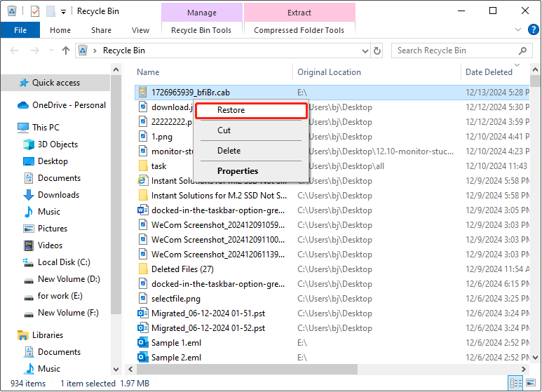The width and height of the screenshot is (542, 392).
Task: Expand the ribbon with the chevron
Action: [517, 29]
